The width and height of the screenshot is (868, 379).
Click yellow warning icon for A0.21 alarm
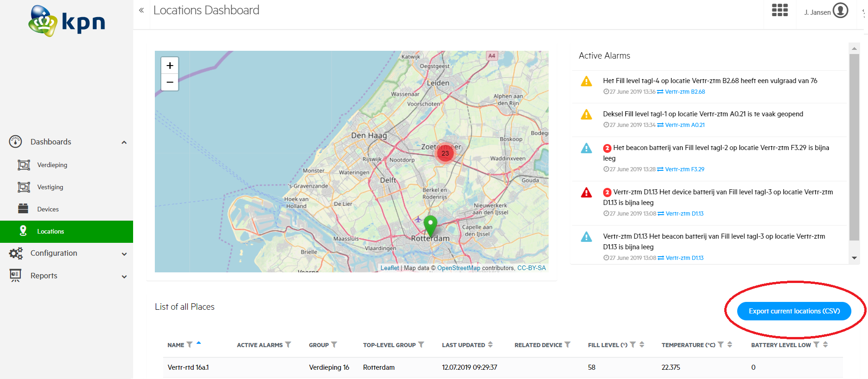[586, 114]
